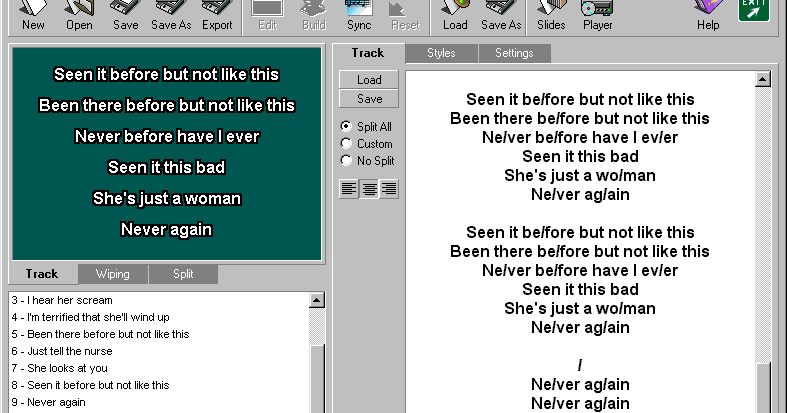Screen dimensions: 787x413
Task: Click the Edit toolbar icon
Action: (268, 15)
